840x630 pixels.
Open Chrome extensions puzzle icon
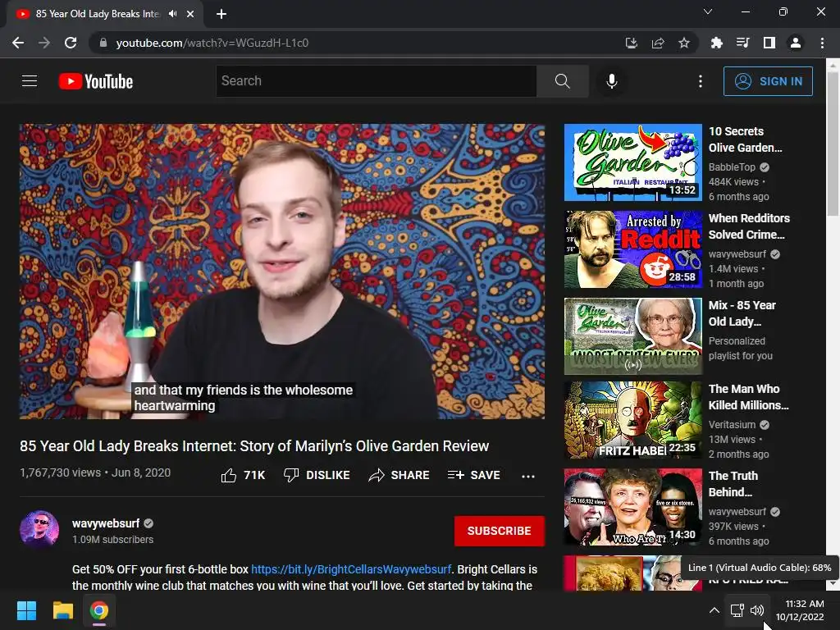click(716, 43)
